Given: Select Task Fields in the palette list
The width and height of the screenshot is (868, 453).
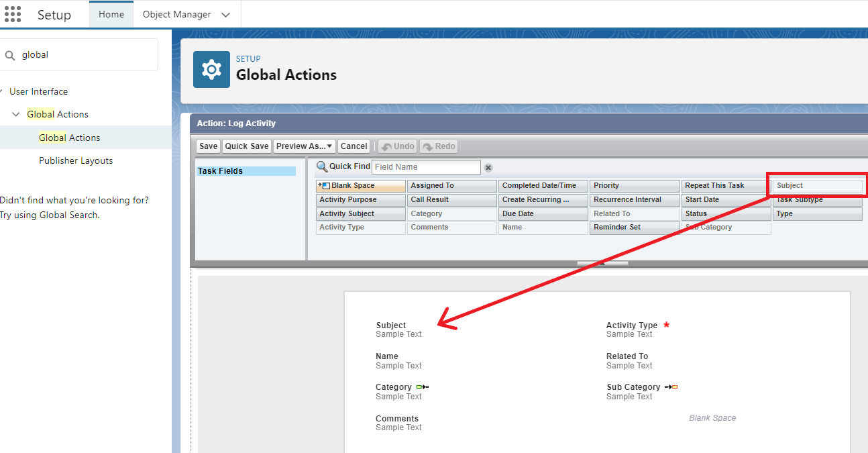Looking at the screenshot, I should tap(246, 171).
